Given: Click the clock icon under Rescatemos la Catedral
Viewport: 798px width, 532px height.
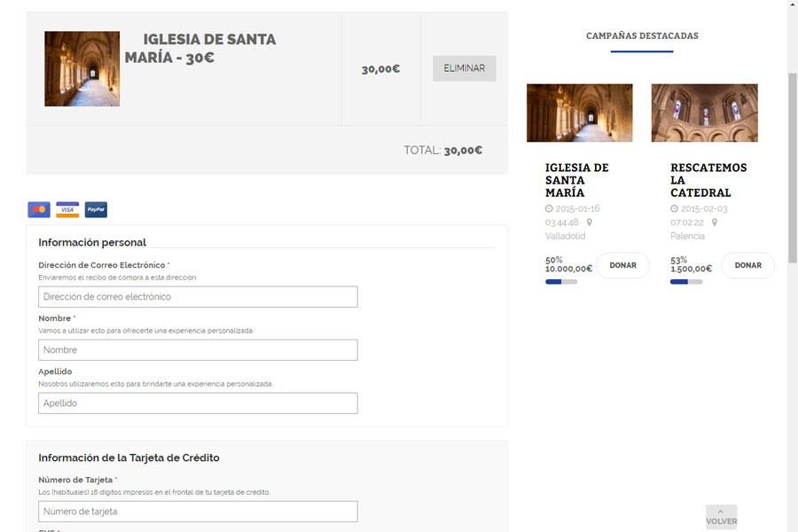Looking at the screenshot, I should [x=674, y=209].
